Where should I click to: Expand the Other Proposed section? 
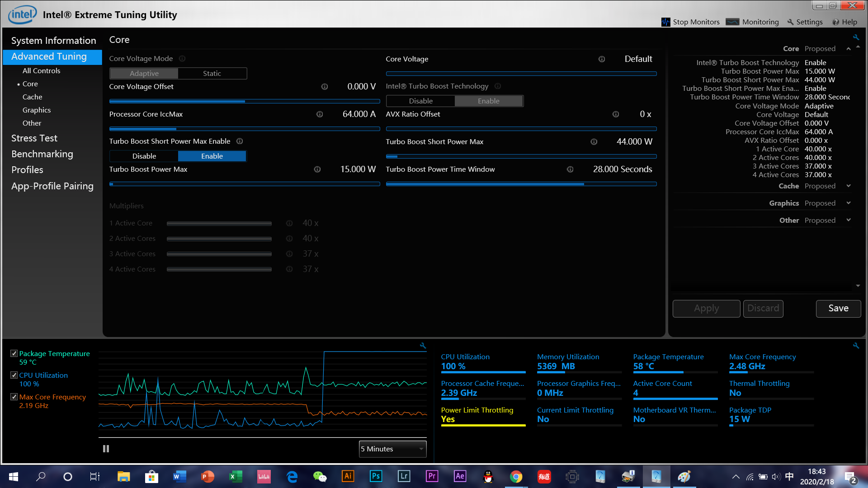(x=849, y=221)
